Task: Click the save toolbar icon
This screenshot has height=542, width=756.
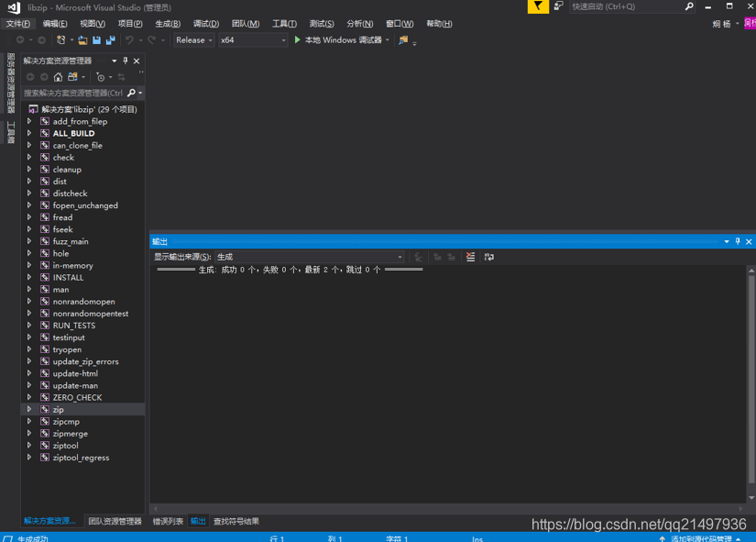Action: click(x=96, y=40)
